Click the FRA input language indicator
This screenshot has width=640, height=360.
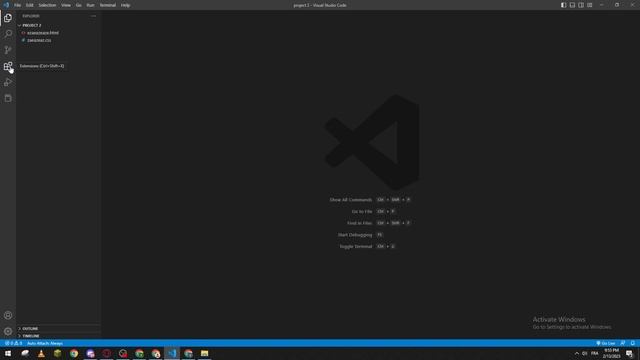point(595,353)
